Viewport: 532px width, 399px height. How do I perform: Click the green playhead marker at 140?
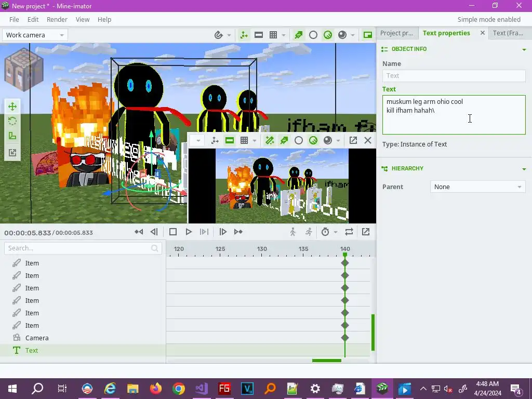click(345, 255)
